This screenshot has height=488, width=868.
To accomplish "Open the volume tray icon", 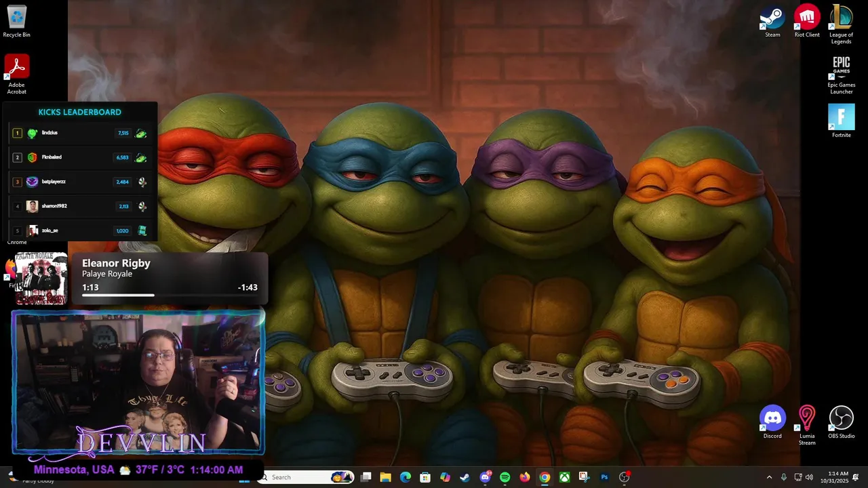I will point(809,477).
